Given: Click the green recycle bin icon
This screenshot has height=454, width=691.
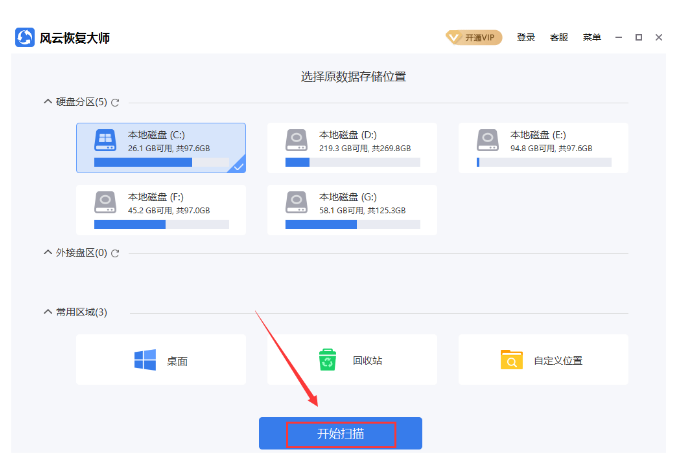Looking at the screenshot, I should tap(327, 360).
